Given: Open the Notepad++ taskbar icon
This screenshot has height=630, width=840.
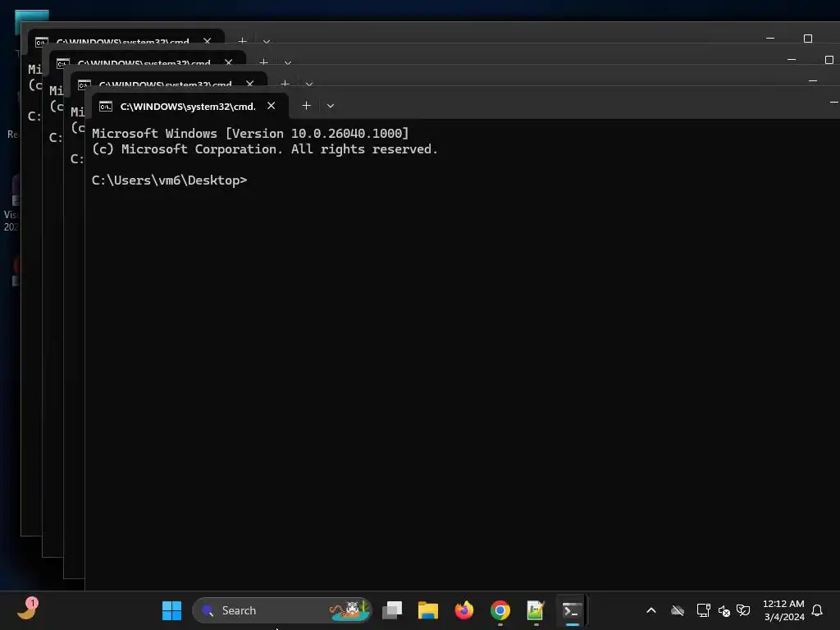Looking at the screenshot, I should (536, 610).
